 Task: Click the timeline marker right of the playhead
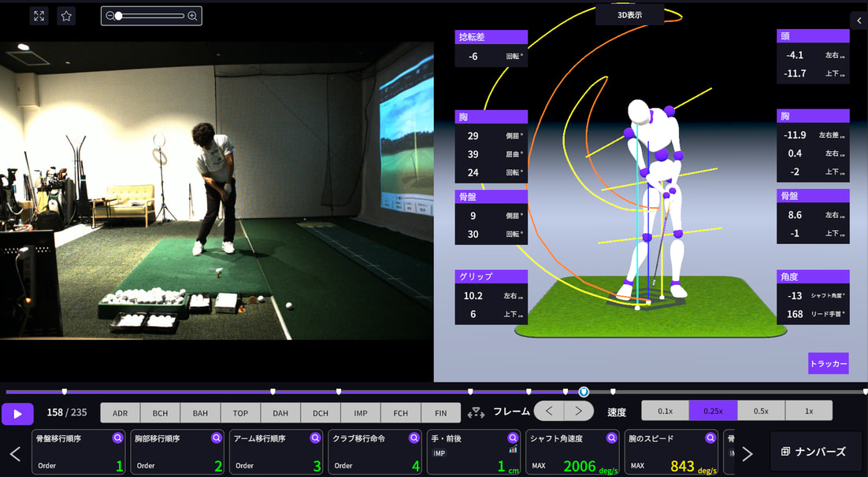(x=613, y=392)
